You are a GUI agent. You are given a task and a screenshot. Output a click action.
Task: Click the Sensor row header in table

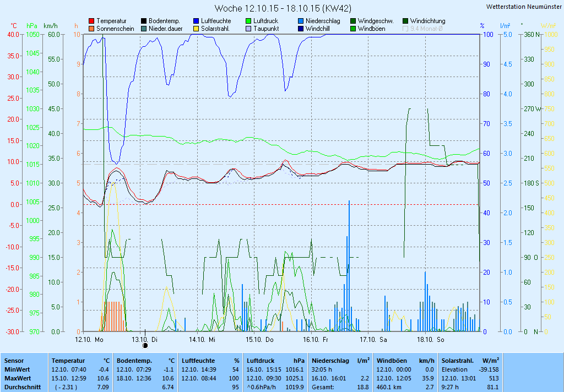pos(14,361)
